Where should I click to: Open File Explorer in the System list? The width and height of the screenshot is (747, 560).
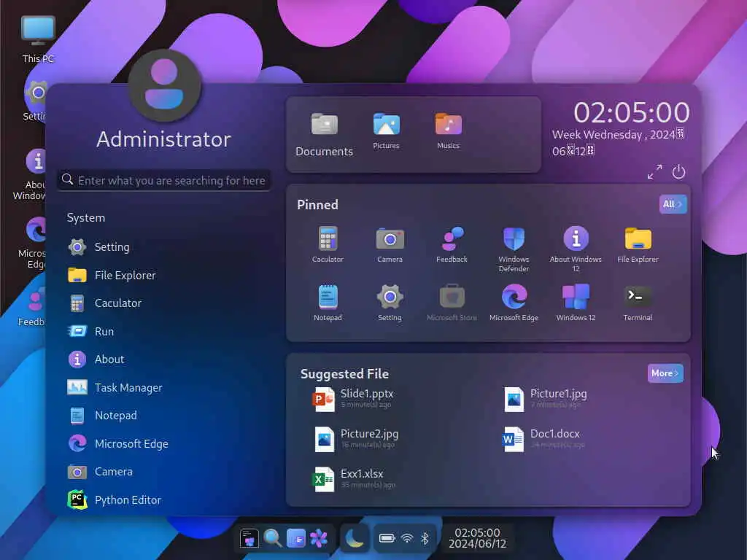tap(164, 275)
